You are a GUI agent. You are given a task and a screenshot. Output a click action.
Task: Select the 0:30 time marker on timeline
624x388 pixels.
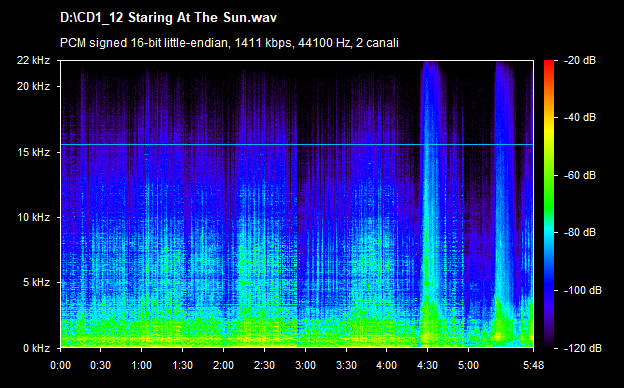[x=101, y=365]
